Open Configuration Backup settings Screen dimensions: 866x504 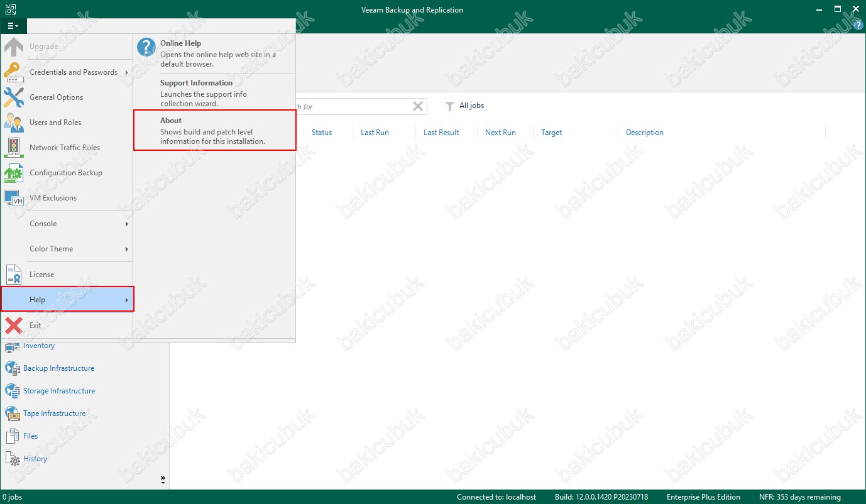tap(67, 173)
